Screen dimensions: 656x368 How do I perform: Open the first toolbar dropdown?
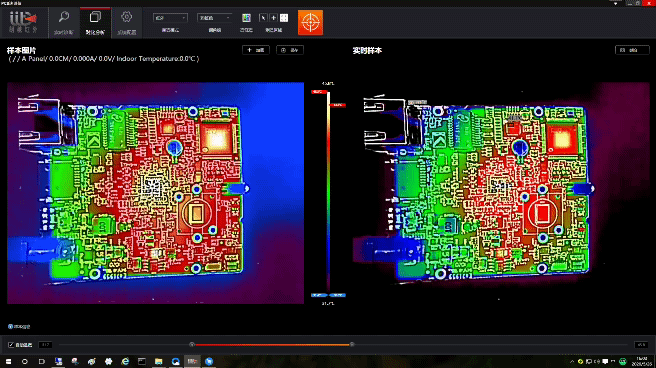[x=170, y=18]
